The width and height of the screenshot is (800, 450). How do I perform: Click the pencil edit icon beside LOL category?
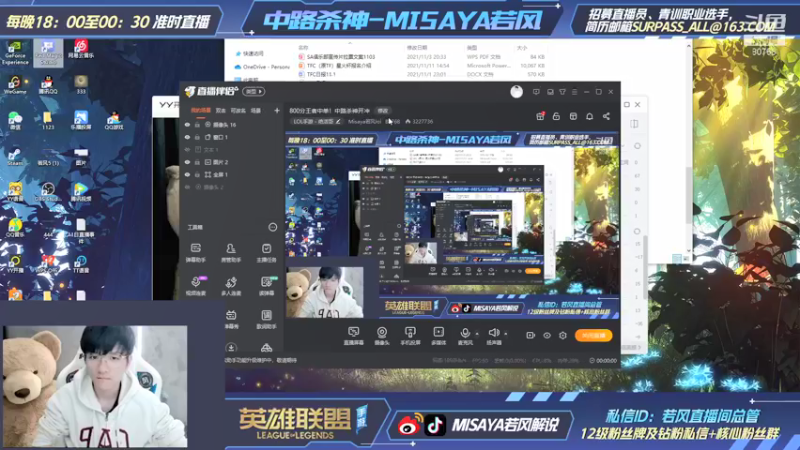pos(338,121)
